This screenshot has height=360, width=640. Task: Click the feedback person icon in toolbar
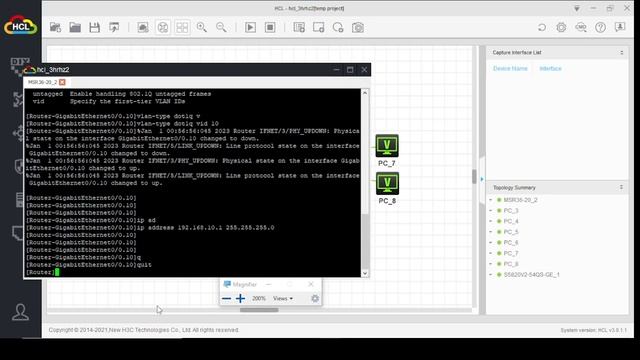(620, 27)
